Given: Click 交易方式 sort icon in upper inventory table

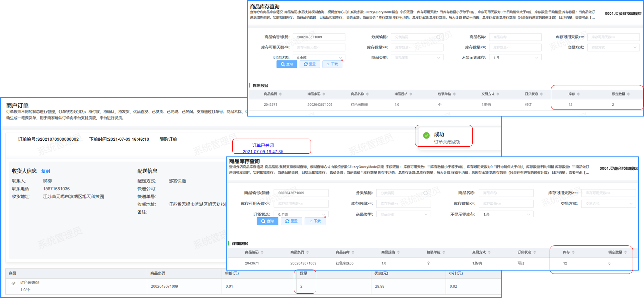Looking at the screenshot, I should (x=498, y=94).
